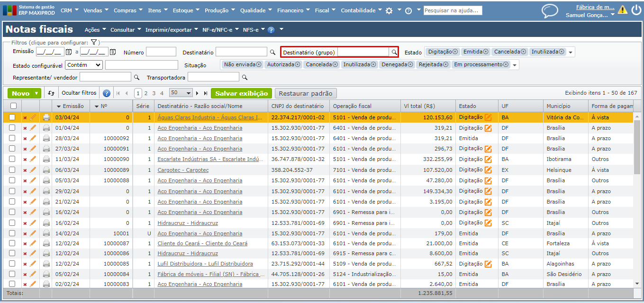
Task: Click the refresh list icon
Action: (51, 93)
